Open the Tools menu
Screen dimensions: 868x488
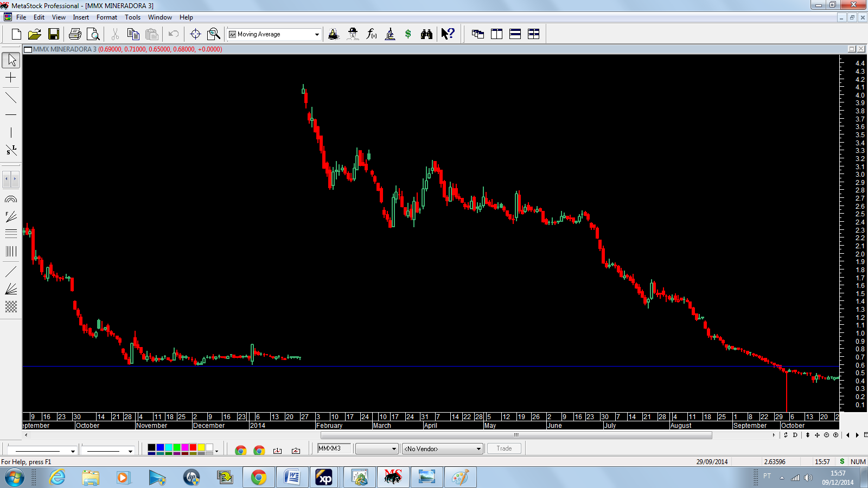(x=132, y=17)
